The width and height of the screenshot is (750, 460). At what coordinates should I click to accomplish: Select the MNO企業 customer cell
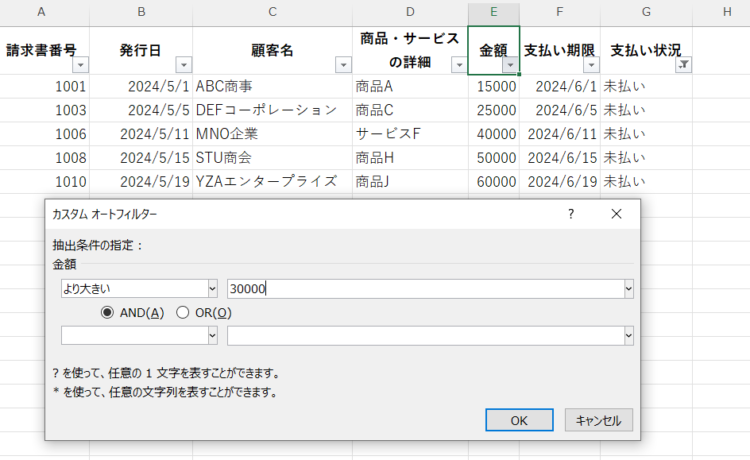click(x=273, y=134)
